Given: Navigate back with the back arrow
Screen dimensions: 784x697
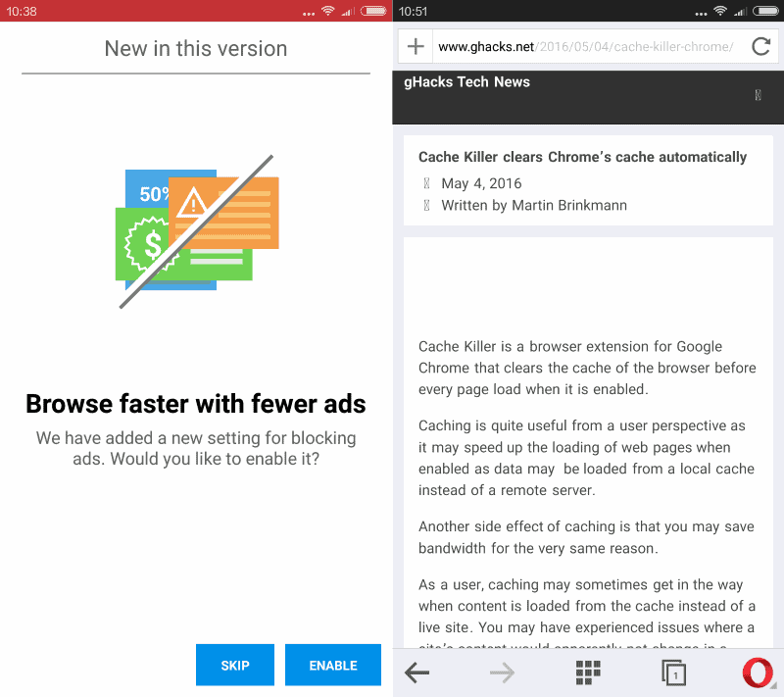Looking at the screenshot, I should (416, 672).
